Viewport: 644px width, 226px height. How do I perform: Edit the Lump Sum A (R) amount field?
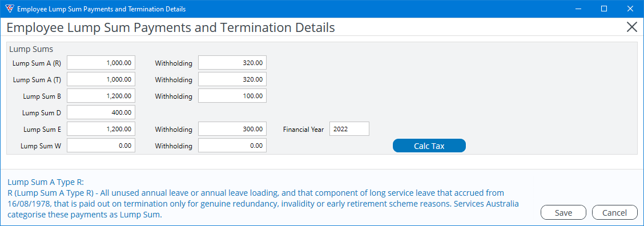pos(101,63)
